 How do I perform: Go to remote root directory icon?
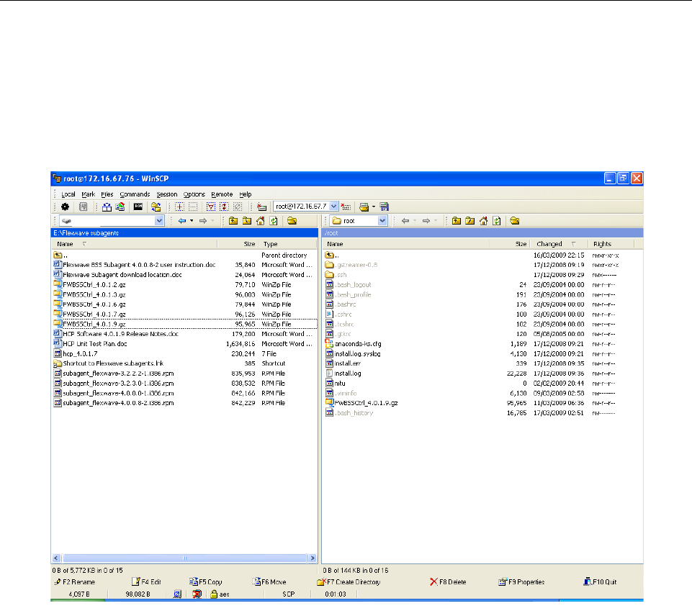pyautogui.click(x=470, y=221)
